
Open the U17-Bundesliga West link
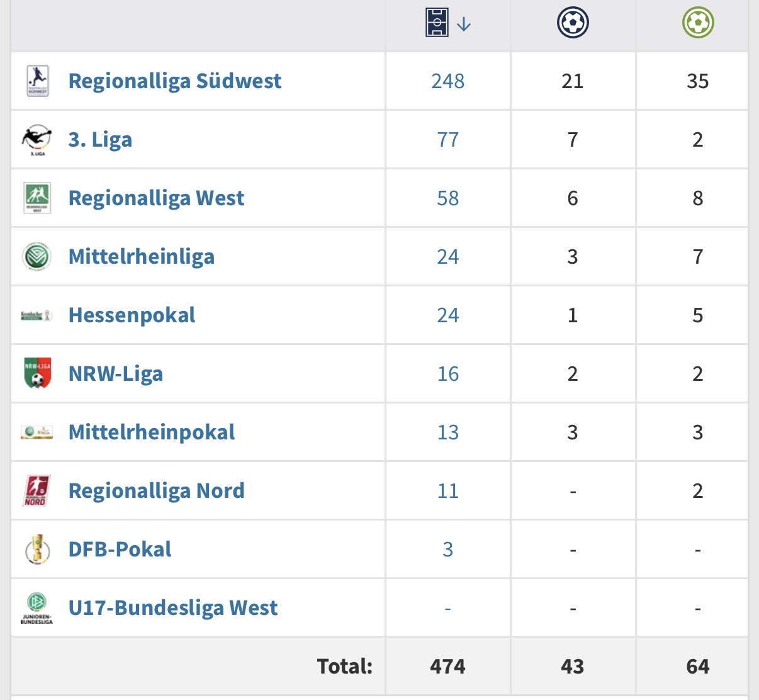pyautogui.click(x=173, y=608)
